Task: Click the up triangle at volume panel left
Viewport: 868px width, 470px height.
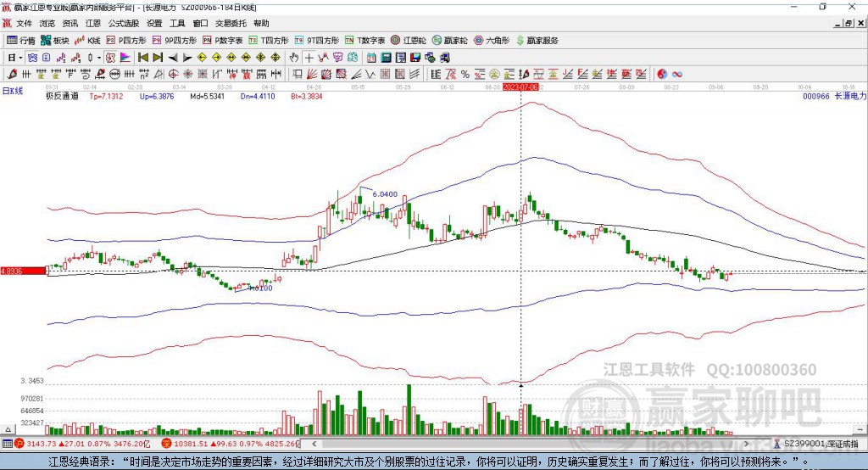Action: pyautogui.click(x=8, y=429)
